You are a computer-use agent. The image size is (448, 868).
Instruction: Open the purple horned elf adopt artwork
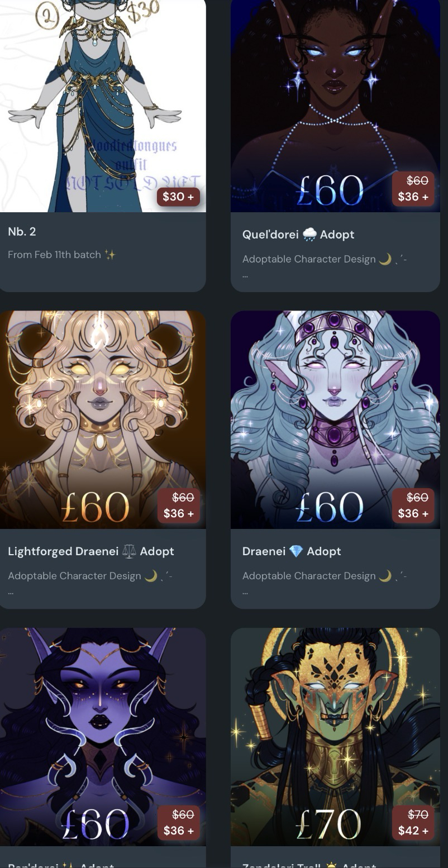[x=103, y=737]
